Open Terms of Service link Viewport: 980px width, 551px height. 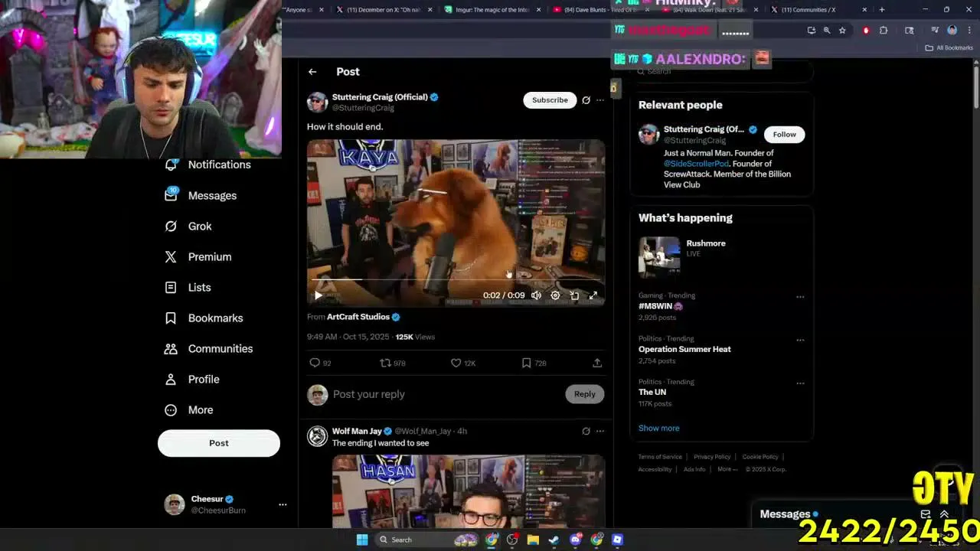tap(660, 457)
